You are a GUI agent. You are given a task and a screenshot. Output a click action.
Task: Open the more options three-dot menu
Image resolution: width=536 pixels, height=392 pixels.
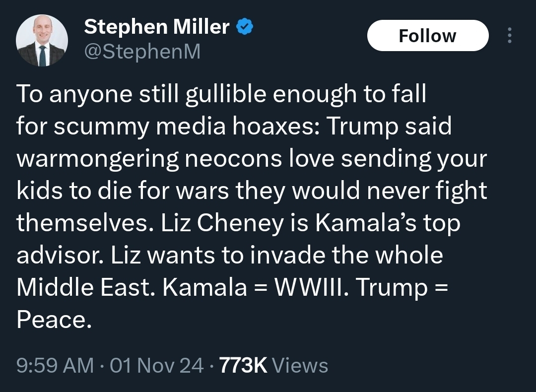pyautogui.click(x=509, y=35)
